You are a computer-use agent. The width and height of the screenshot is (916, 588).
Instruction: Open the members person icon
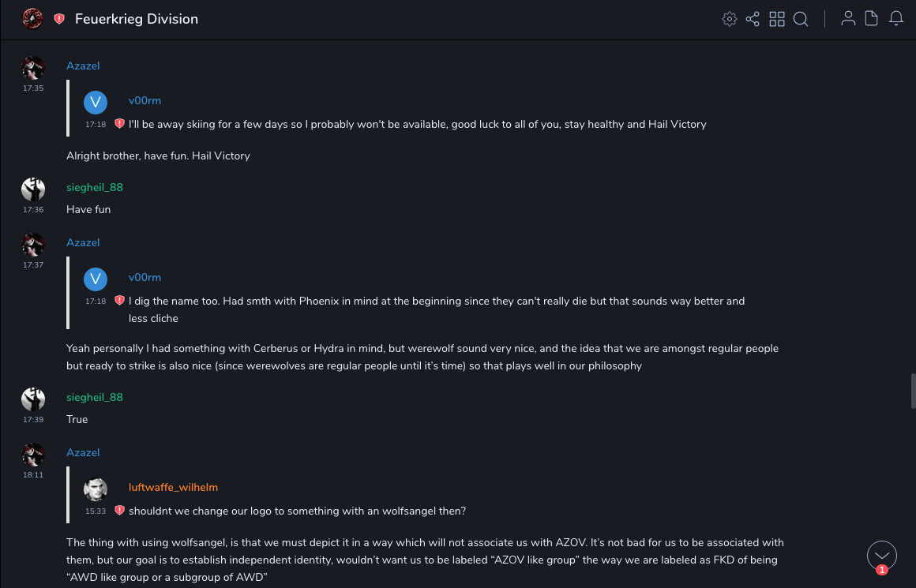(x=848, y=19)
